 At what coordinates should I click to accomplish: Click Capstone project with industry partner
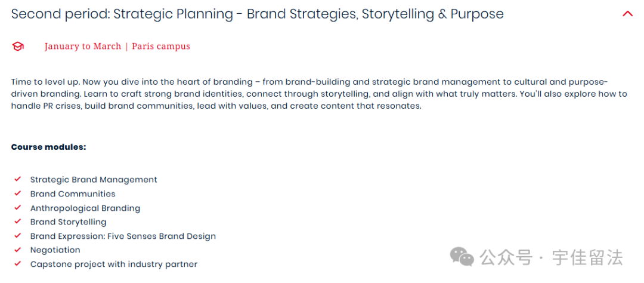114,264
